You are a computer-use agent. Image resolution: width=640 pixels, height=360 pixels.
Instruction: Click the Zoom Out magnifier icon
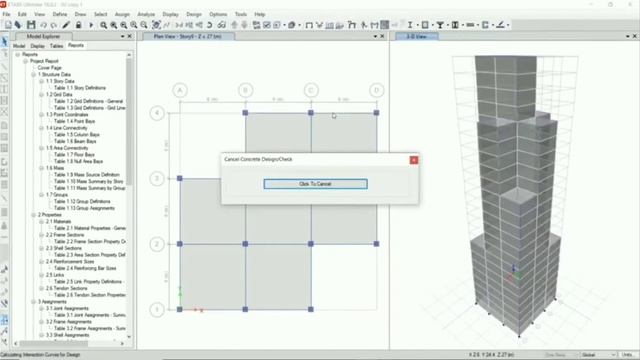pos(144,25)
